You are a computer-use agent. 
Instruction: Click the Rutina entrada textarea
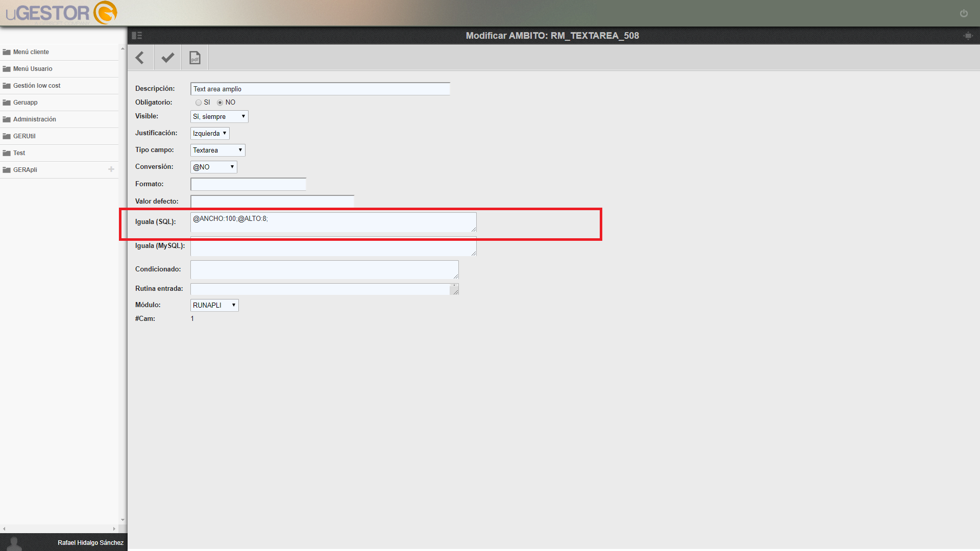pyautogui.click(x=325, y=289)
